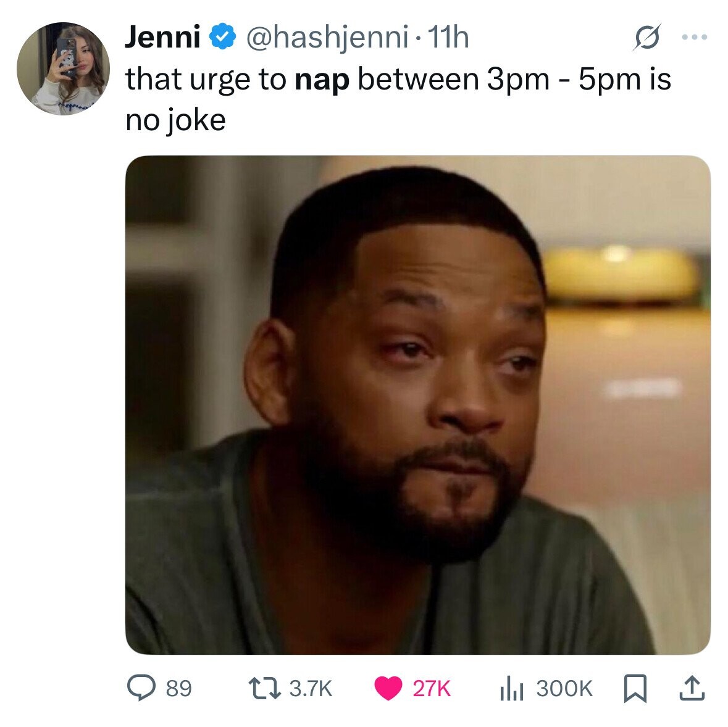
Task: Click the display name Jenni
Action: click(x=162, y=38)
